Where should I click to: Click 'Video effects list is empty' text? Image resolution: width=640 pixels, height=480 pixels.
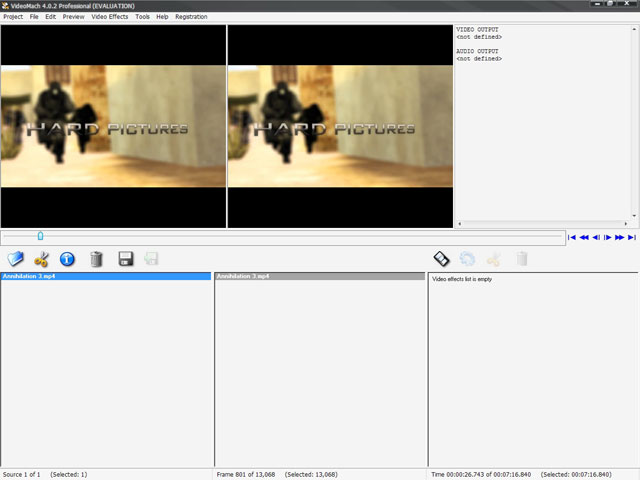pyautogui.click(x=462, y=279)
